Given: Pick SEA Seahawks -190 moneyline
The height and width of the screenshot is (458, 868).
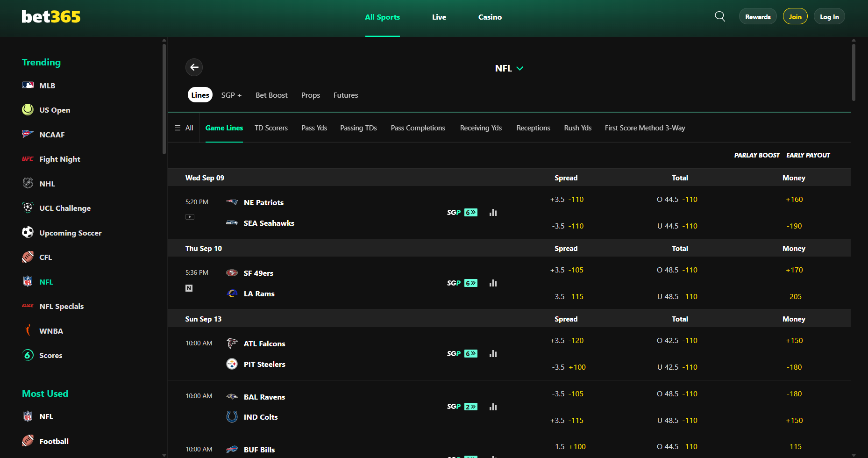Looking at the screenshot, I should (x=794, y=226).
